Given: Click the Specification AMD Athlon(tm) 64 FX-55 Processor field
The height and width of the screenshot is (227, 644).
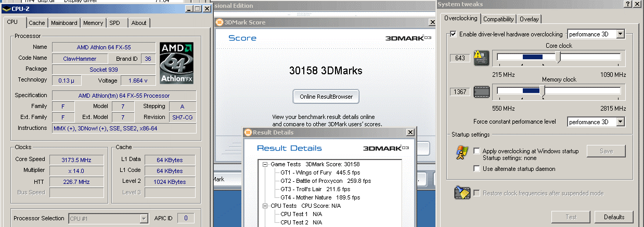Looking at the screenshot, I should (124, 96).
